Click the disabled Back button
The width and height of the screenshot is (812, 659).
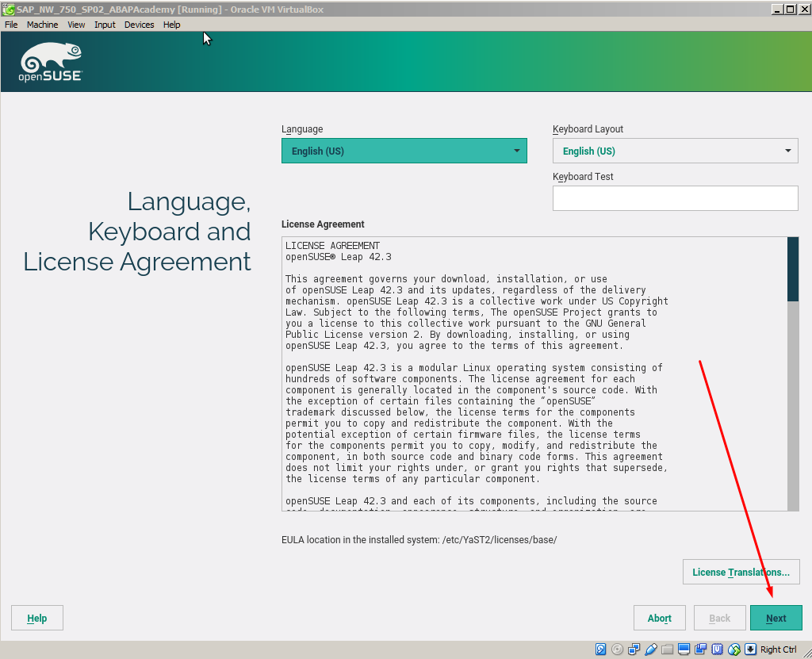tap(719, 618)
